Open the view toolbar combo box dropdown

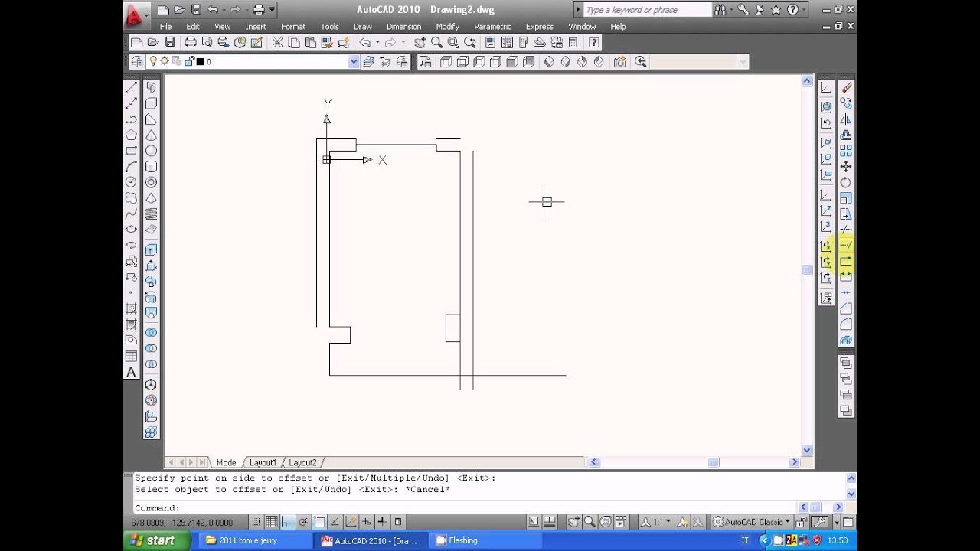point(742,62)
